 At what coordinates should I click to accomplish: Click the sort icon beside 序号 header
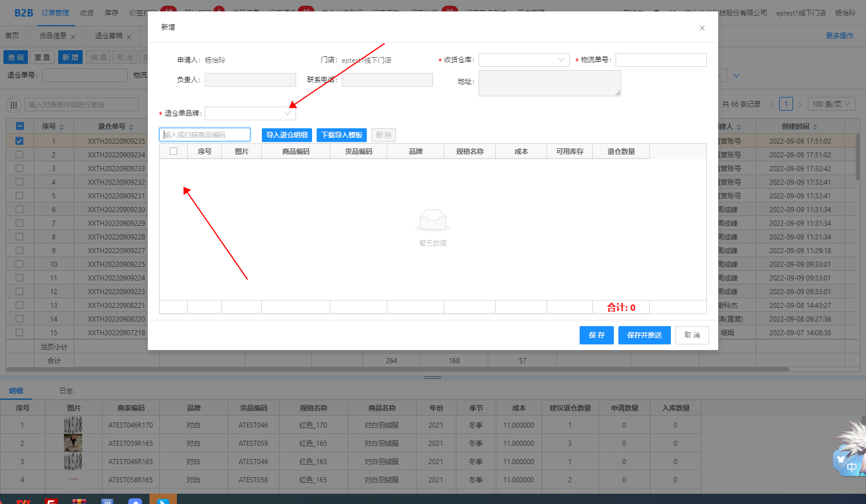pyautogui.click(x=62, y=127)
